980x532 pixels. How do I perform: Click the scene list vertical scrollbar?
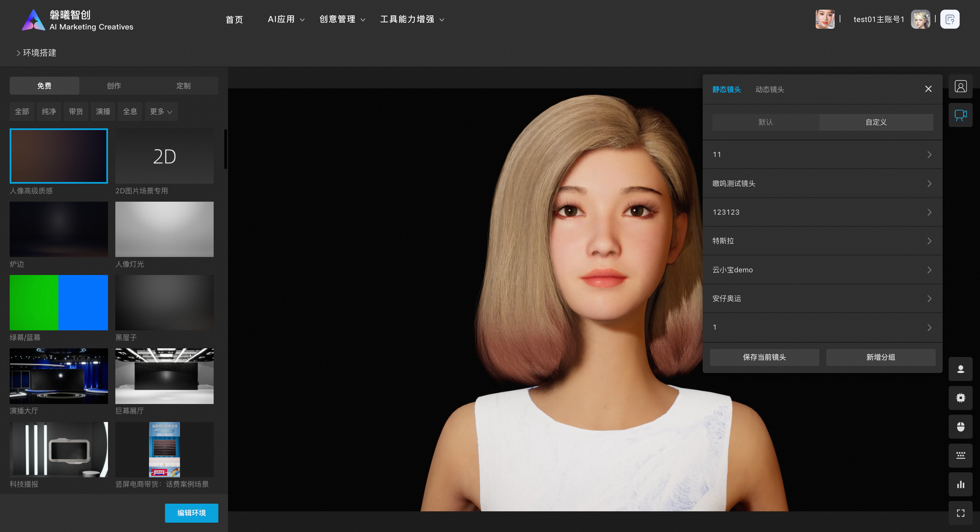tap(226, 149)
